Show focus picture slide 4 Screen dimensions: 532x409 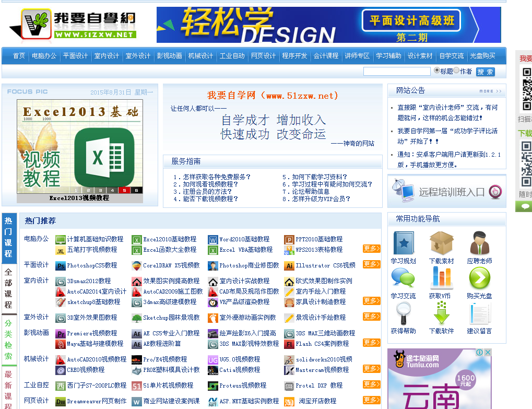pos(112,191)
